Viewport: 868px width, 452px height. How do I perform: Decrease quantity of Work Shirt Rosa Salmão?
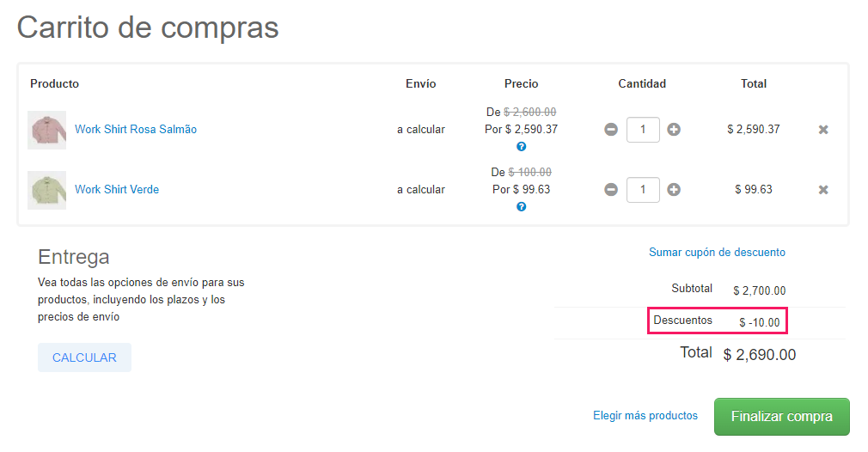611,130
